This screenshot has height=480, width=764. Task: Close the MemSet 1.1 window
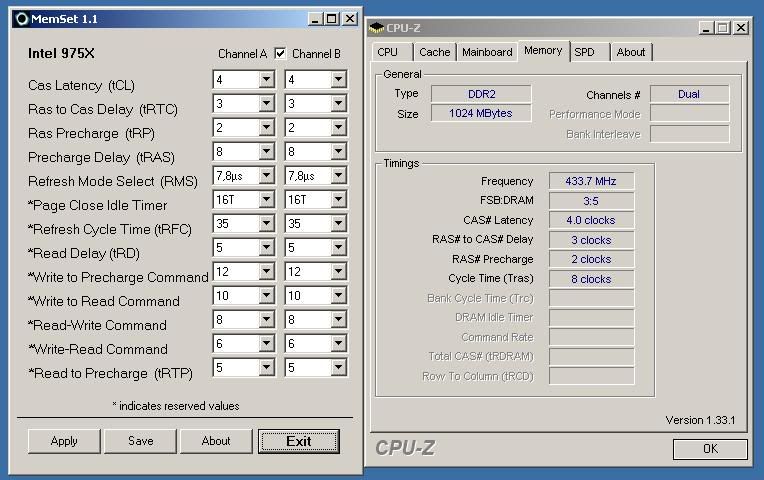pyautogui.click(x=350, y=19)
